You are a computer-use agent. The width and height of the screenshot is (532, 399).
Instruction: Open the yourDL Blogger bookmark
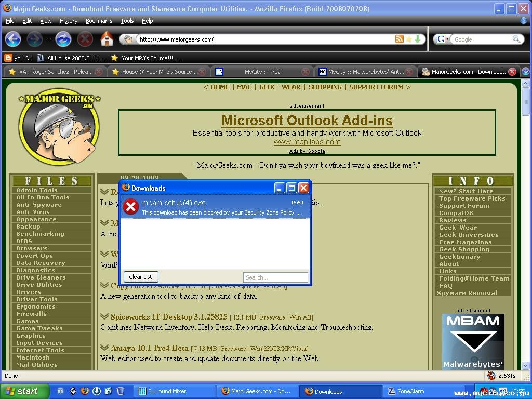point(18,58)
